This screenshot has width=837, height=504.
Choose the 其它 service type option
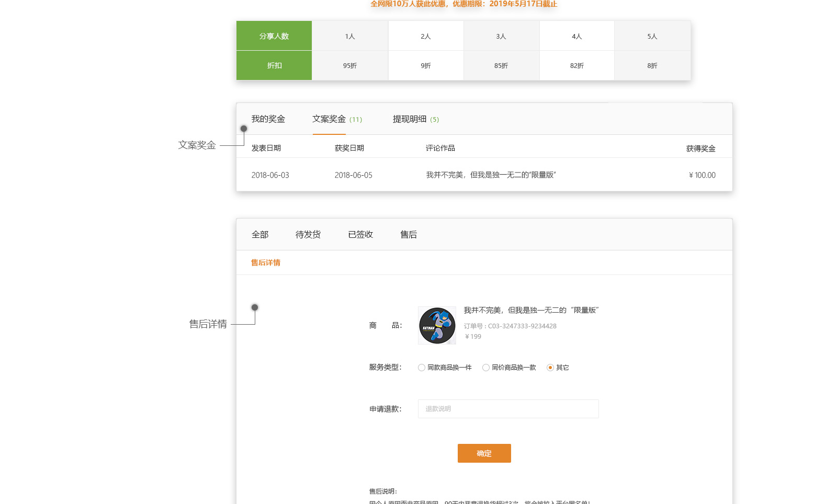pos(550,368)
